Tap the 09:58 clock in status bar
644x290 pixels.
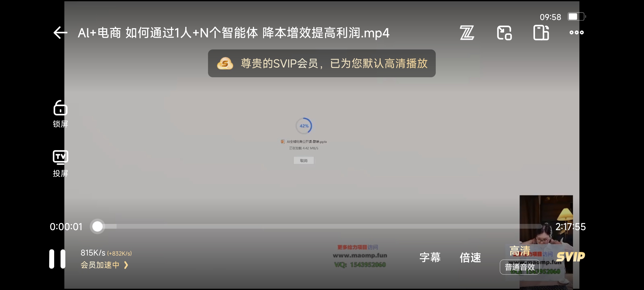(550, 17)
